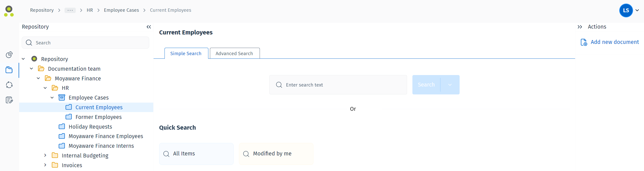This screenshot has width=644, height=171.
Task: Collapse the Employee Cases node
Action: pos(52,97)
